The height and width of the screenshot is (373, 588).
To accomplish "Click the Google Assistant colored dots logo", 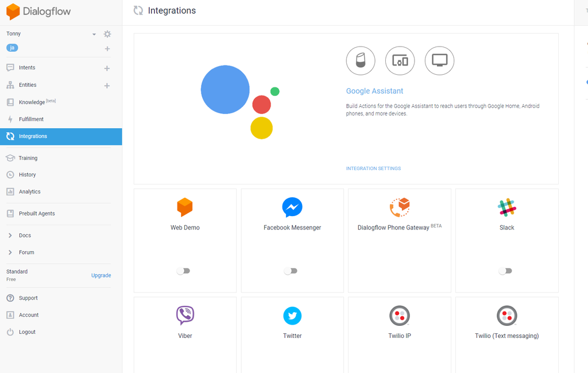I will [x=240, y=102].
